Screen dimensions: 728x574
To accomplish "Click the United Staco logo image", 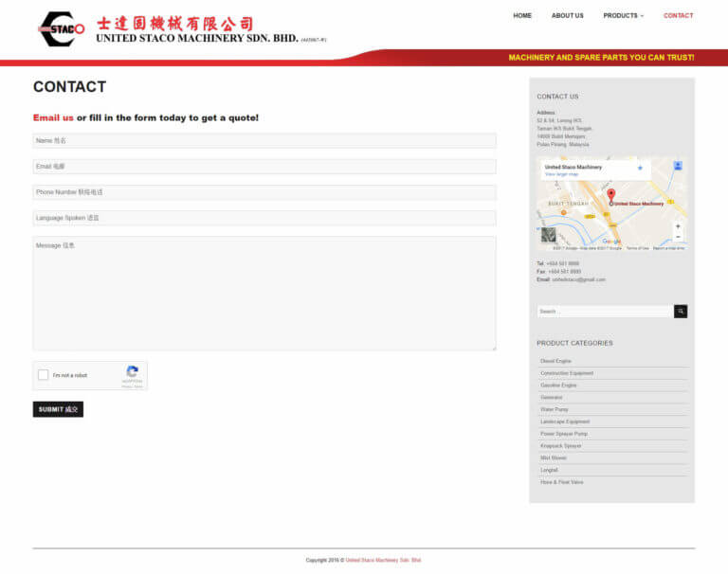I will click(62, 29).
